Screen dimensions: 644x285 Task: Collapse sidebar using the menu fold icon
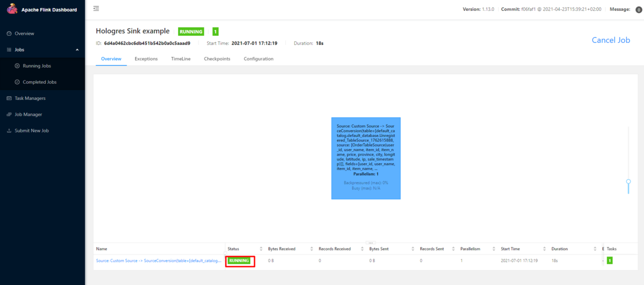click(96, 9)
